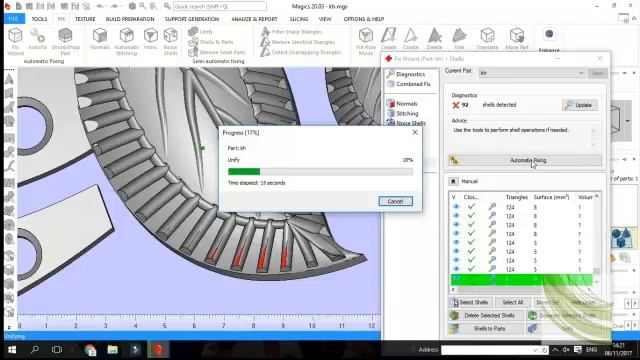This screenshot has height=360, width=640.
Task: Open the FILE menu
Action: pyautogui.click(x=13, y=19)
